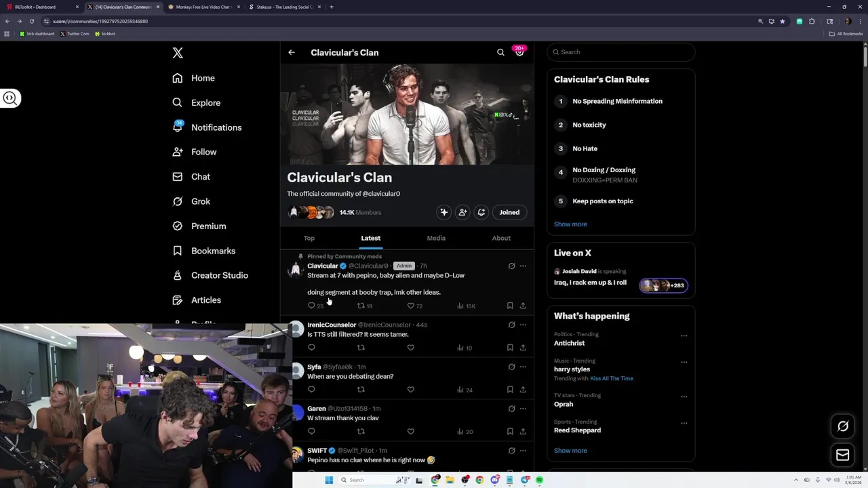Open the Chat envelope icon in sidebar

click(x=178, y=176)
